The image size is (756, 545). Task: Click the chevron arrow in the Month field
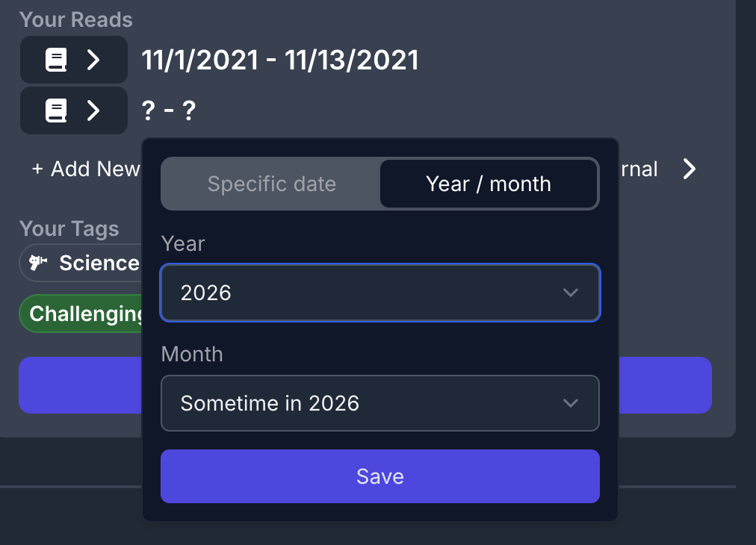(571, 403)
